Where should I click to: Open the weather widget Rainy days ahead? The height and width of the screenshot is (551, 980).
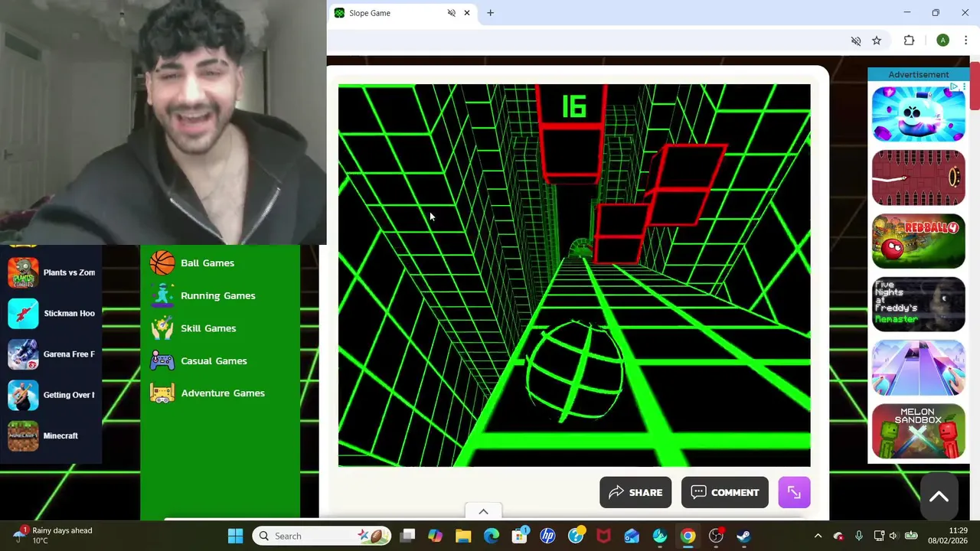(x=54, y=536)
